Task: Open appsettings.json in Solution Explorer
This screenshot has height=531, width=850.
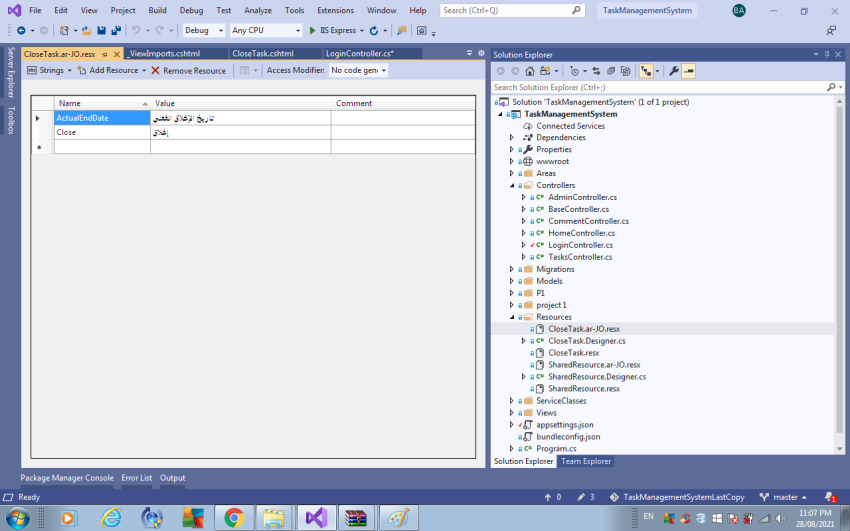Action: [x=564, y=425]
